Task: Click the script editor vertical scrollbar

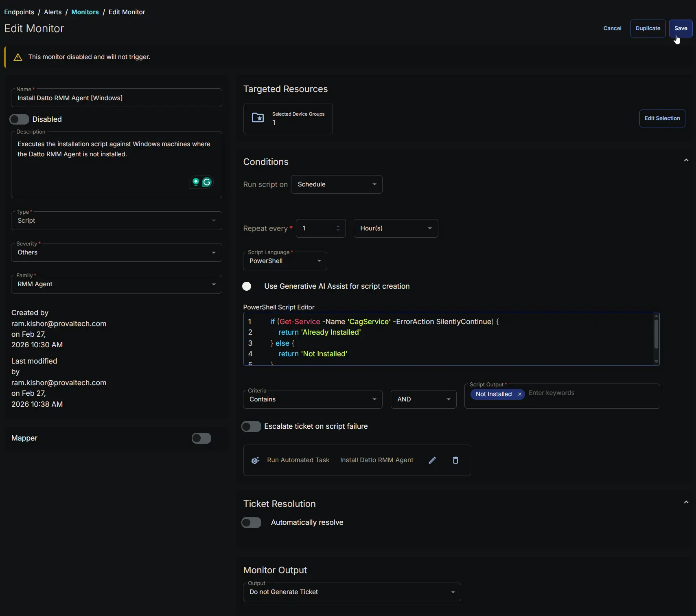Action: click(656, 334)
